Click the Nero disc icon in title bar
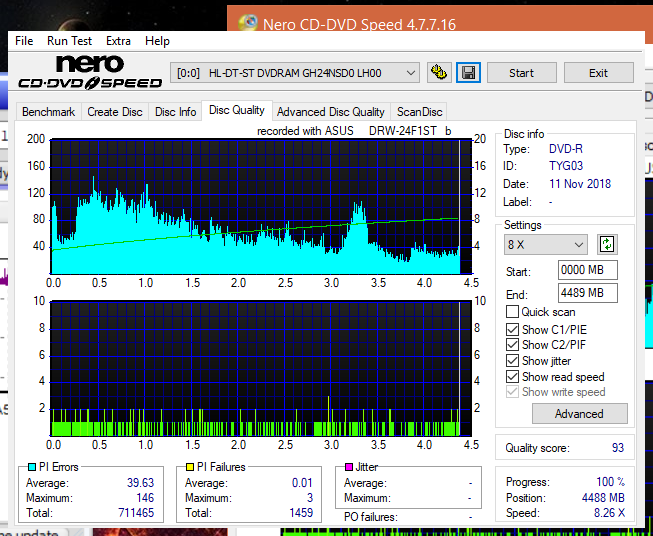Screen dimensions: 653x536 (248, 22)
